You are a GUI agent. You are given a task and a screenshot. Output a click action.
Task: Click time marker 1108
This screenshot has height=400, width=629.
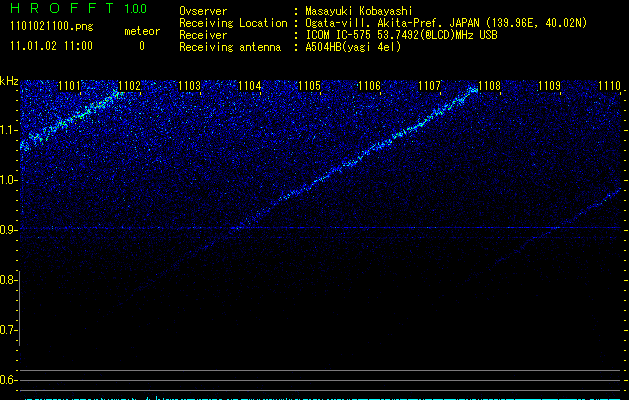[489, 85]
